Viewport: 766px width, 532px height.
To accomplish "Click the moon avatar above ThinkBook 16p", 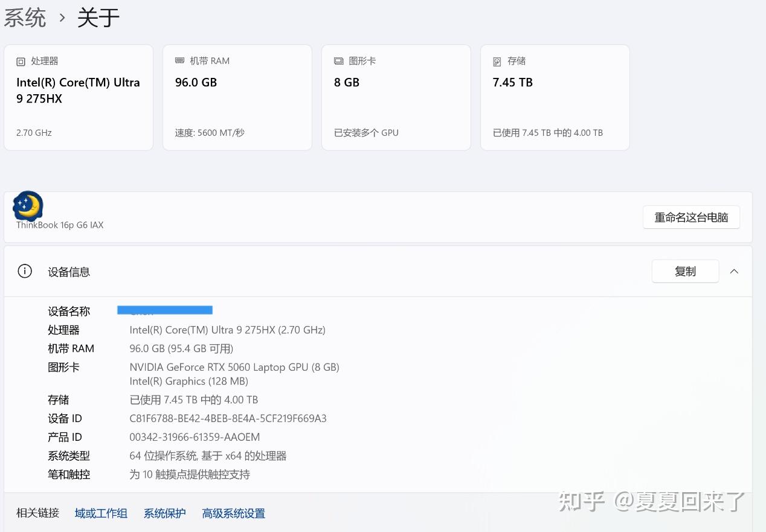I will 28,206.
